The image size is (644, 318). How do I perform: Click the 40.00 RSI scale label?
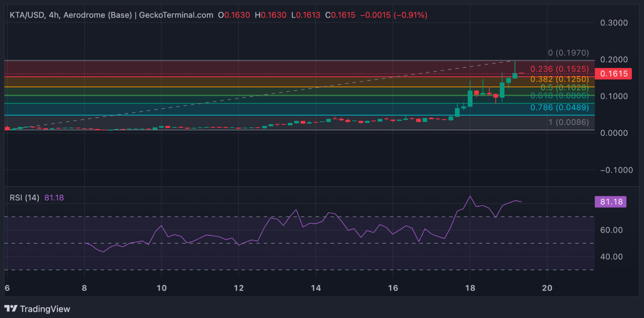tap(611, 257)
